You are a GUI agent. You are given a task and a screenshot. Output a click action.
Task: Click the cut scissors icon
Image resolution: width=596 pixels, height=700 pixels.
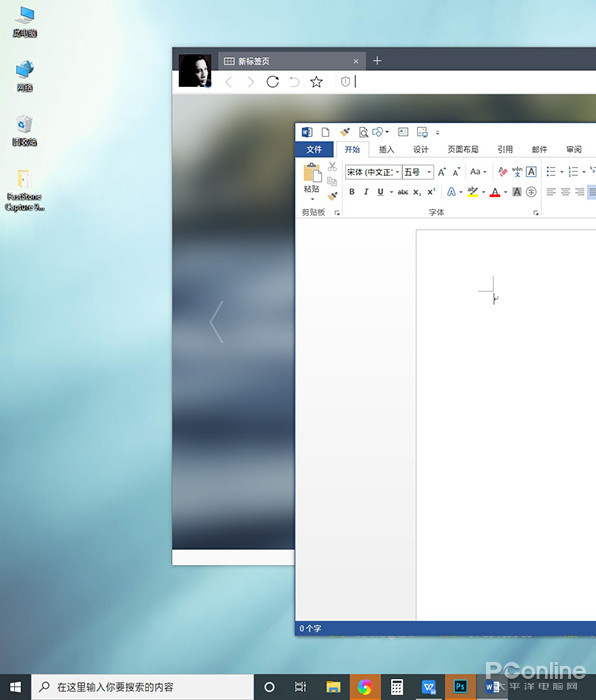coord(332,167)
